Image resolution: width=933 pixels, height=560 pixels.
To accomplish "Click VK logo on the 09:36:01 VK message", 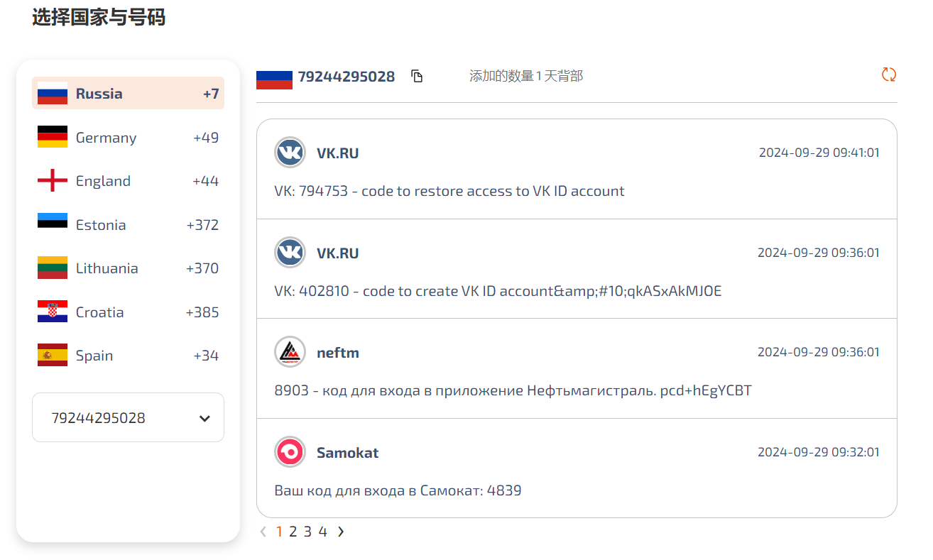I will [x=290, y=253].
